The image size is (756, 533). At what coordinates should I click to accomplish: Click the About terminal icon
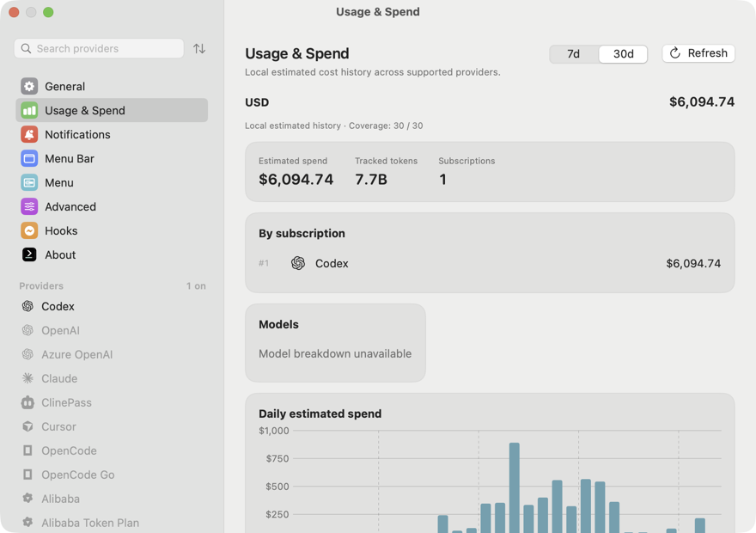point(29,254)
